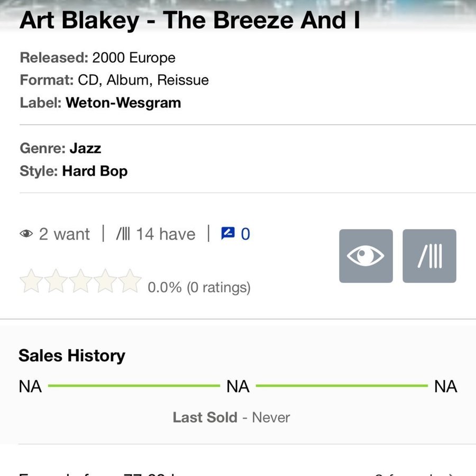
Task: Click the blue review count number
Action: click(x=245, y=234)
